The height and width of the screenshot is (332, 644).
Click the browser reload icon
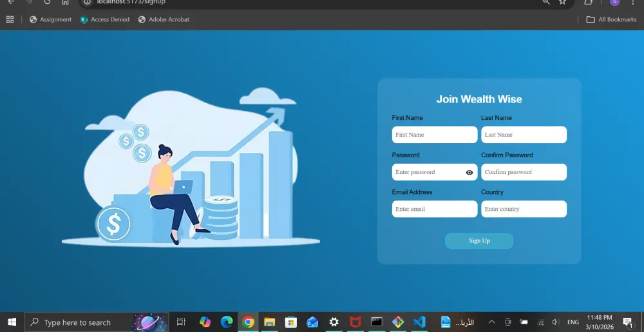pos(47,2)
